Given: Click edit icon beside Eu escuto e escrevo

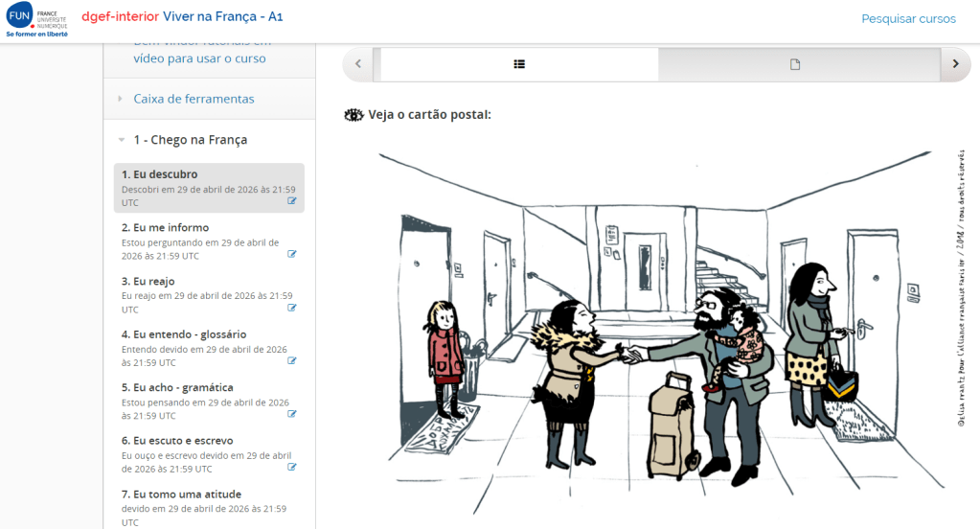Looking at the screenshot, I should (292, 467).
